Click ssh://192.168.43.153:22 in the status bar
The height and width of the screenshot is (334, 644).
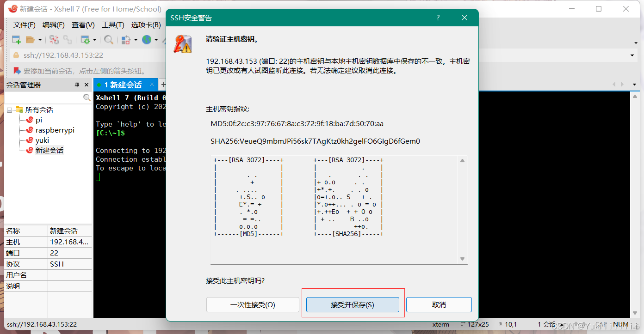click(42, 324)
